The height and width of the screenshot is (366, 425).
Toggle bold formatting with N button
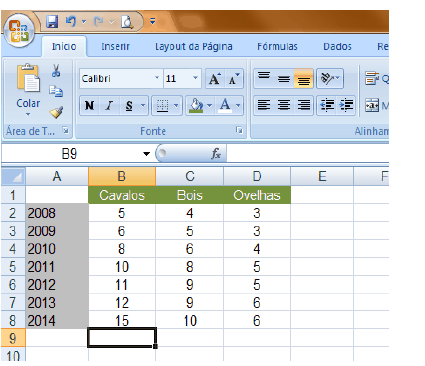(89, 106)
